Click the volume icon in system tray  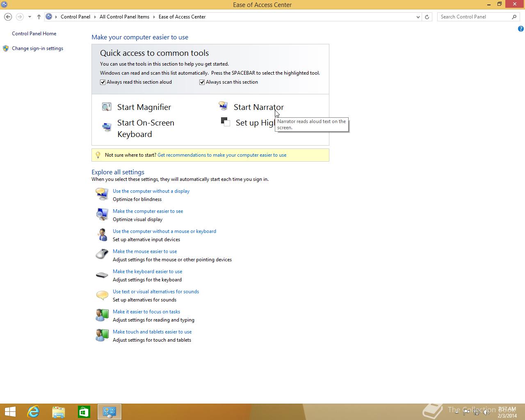click(487, 412)
